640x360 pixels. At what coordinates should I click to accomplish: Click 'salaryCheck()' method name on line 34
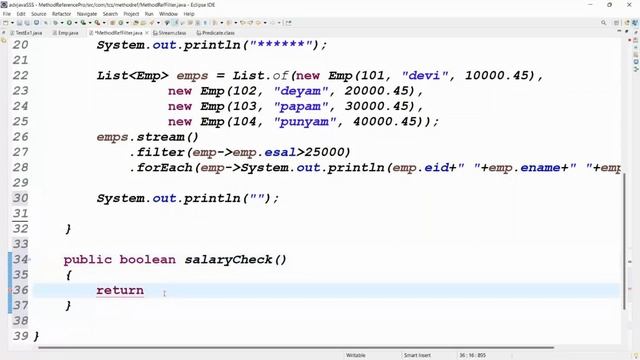tap(236, 260)
